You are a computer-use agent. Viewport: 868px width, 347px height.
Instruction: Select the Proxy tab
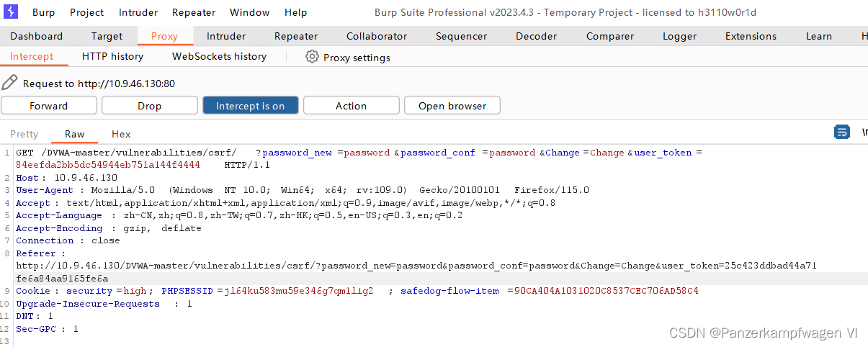point(164,36)
